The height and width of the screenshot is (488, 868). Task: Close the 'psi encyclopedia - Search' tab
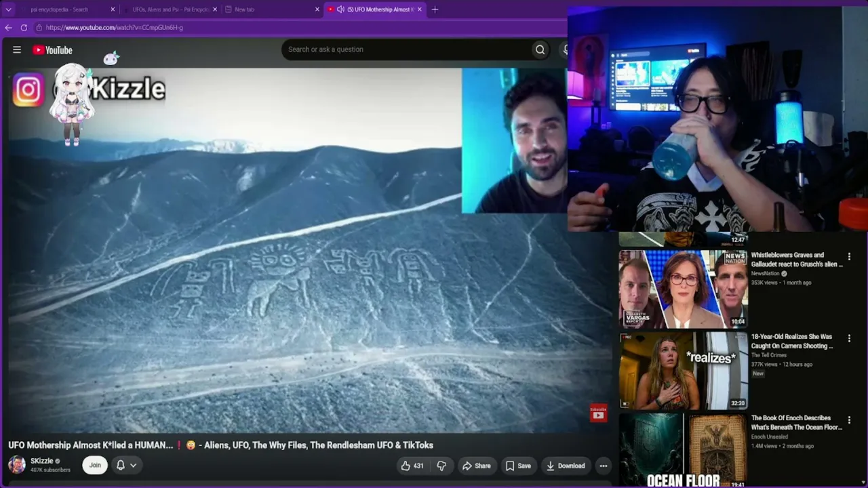(x=113, y=9)
